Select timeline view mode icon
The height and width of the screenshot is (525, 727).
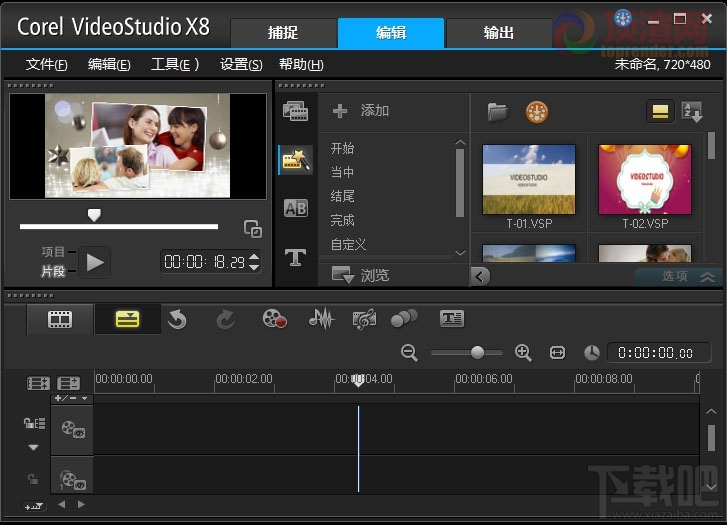tap(127, 319)
